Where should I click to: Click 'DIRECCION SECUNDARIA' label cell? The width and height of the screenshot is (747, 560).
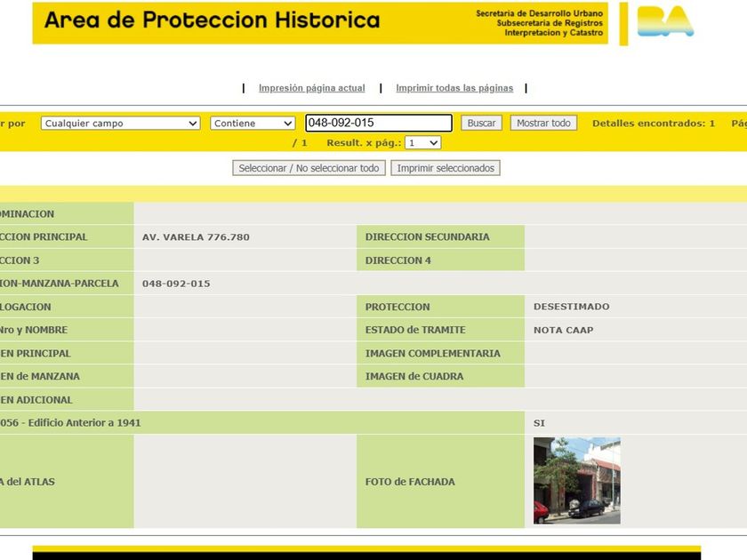click(x=441, y=236)
